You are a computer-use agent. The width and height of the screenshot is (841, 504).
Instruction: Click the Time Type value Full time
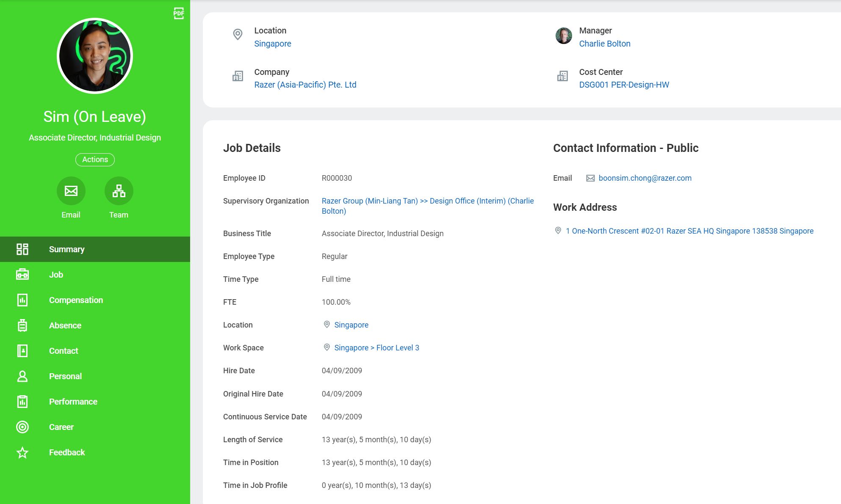[336, 279]
